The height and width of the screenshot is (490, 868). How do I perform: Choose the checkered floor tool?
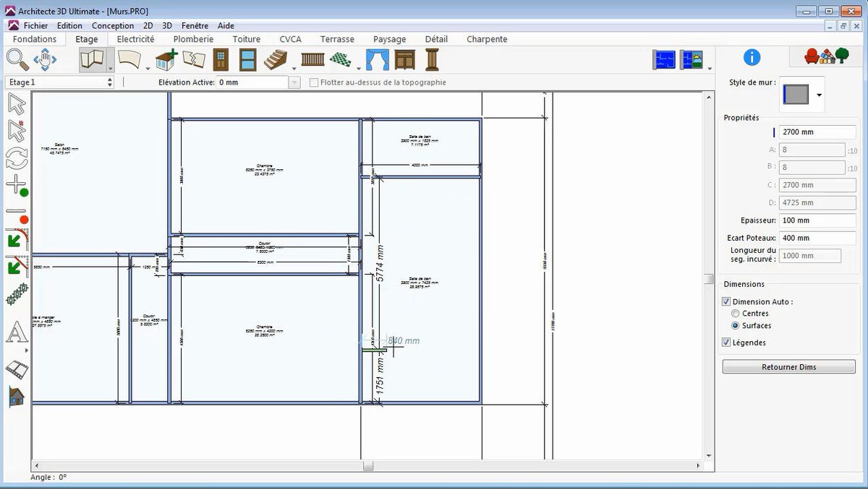[x=340, y=60]
